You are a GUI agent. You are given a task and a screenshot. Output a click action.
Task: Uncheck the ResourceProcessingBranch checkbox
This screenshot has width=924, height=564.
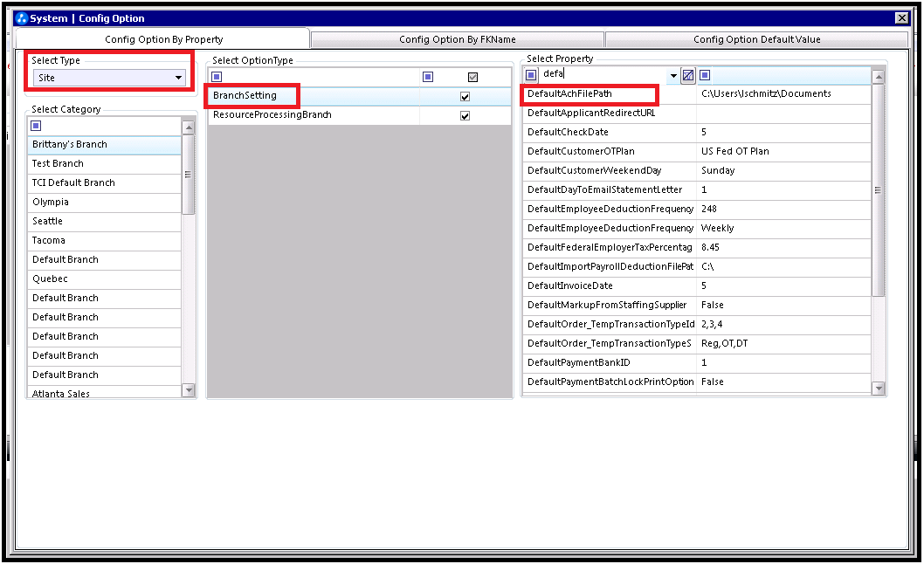[x=465, y=115]
